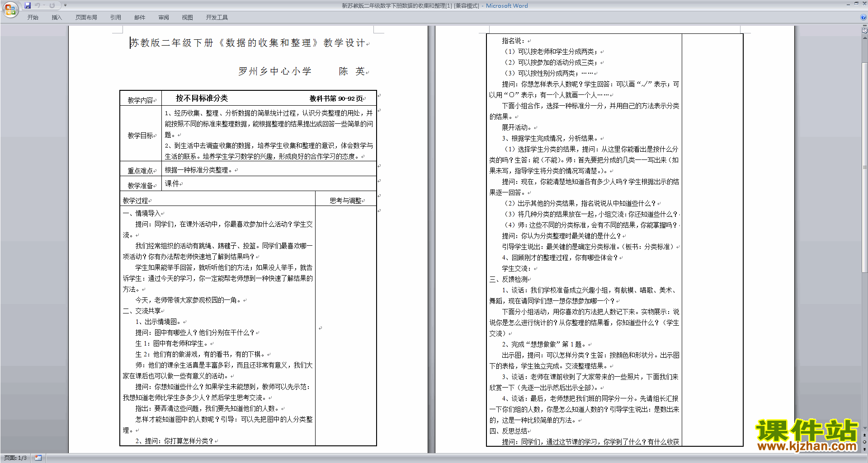Viewport: 868px width, 463px height.
Task: Click the line 2、提问：你打算怎样分类
Action: click(x=174, y=441)
